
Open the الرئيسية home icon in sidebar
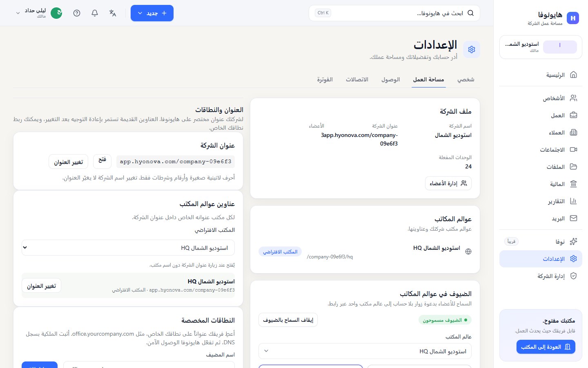coord(573,75)
